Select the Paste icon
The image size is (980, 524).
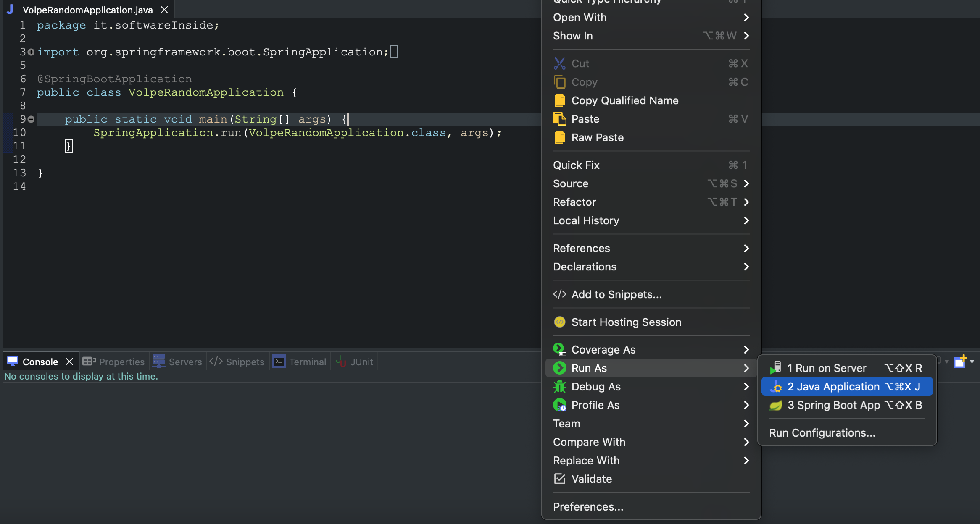pyautogui.click(x=561, y=119)
